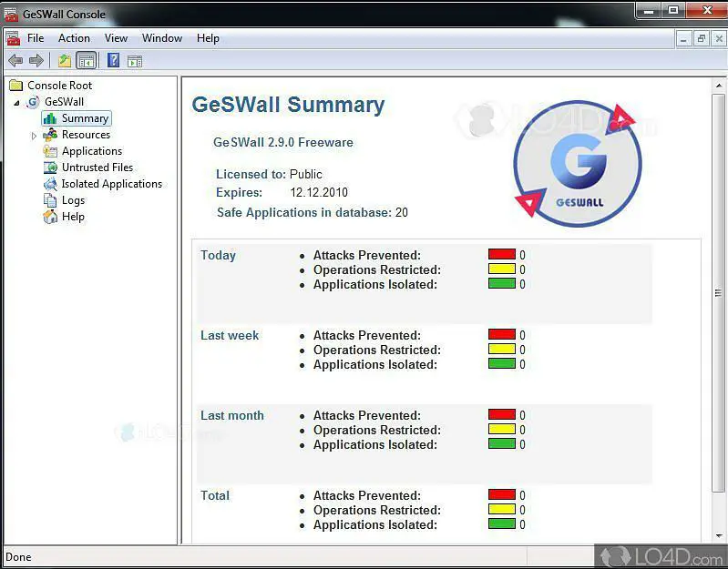728x569 pixels.
Task: Open the View menu
Action: click(x=116, y=38)
